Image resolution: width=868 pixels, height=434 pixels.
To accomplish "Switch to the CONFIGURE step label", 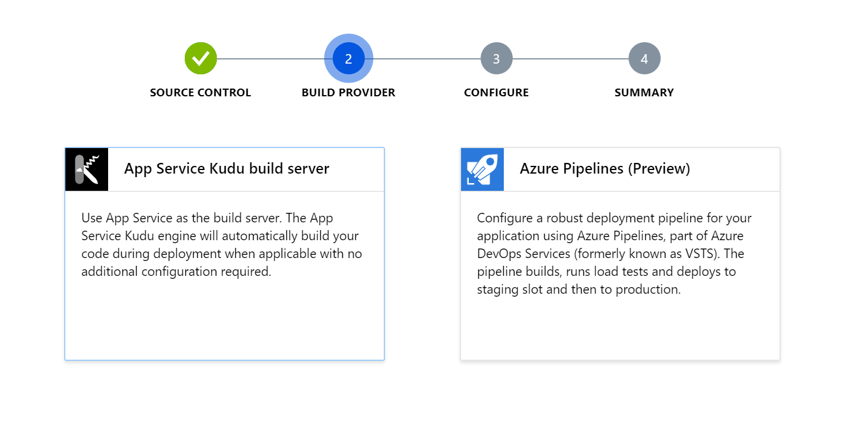I will (x=496, y=93).
